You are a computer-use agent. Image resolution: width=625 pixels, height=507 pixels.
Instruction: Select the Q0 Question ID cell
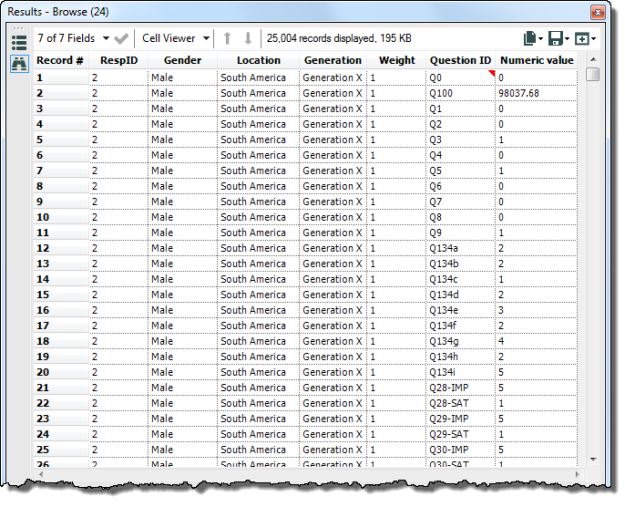461,78
